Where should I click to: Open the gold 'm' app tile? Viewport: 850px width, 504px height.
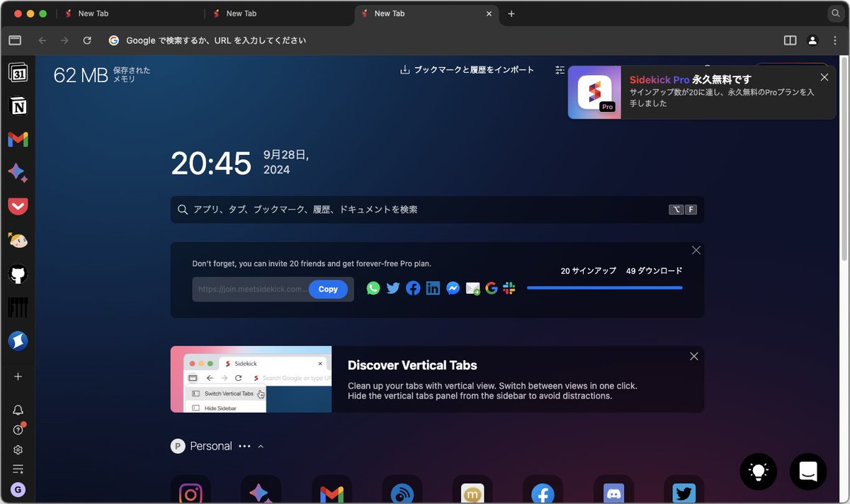[x=472, y=489]
